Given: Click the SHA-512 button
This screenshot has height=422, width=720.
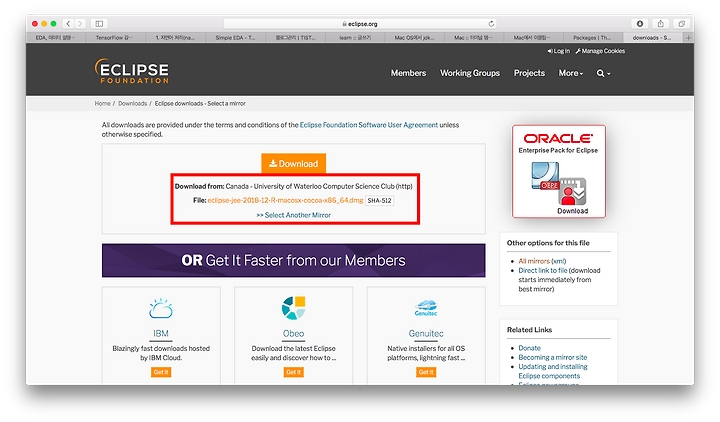Looking at the screenshot, I should [379, 201].
